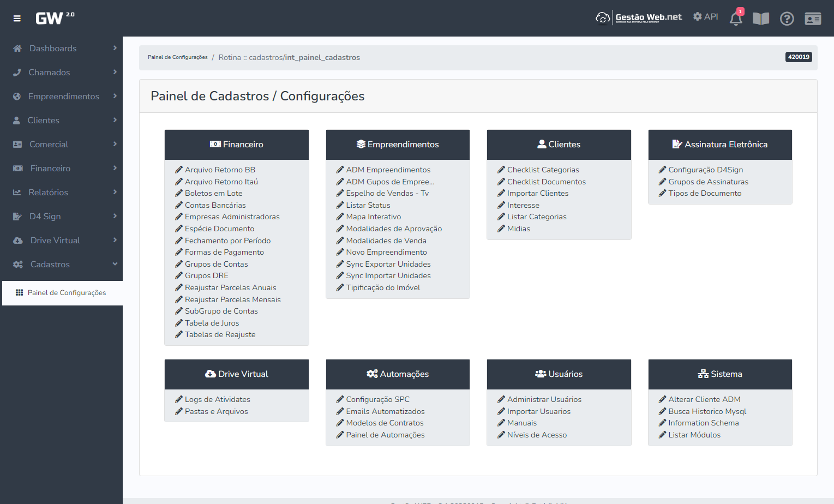
Task: Open the notifications bell icon
Action: [735, 19]
